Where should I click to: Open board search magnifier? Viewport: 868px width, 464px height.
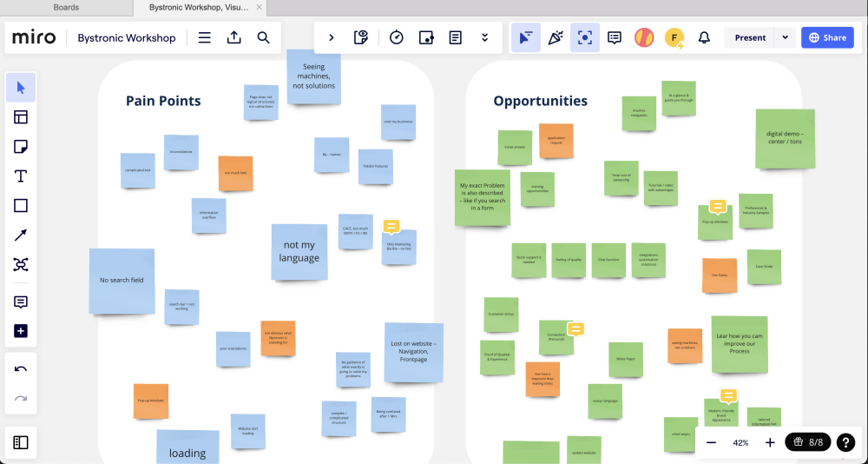click(x=263, y=38)
